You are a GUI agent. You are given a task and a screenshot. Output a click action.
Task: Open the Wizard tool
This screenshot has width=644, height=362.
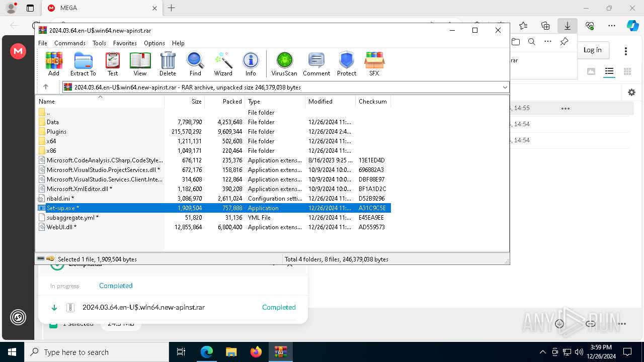pos(223,64)
